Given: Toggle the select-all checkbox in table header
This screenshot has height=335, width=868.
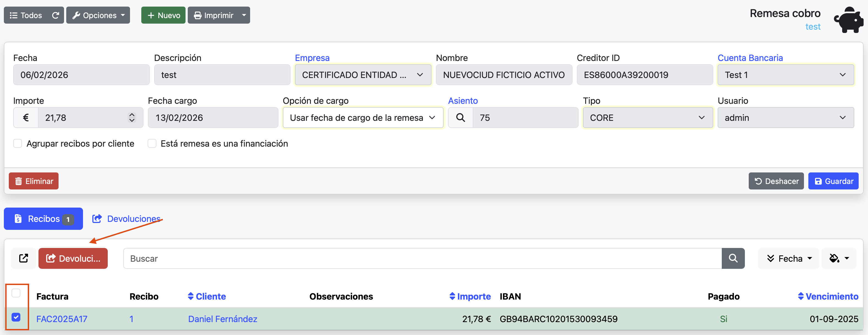Looking at the screenshot, I should [16, 293].
